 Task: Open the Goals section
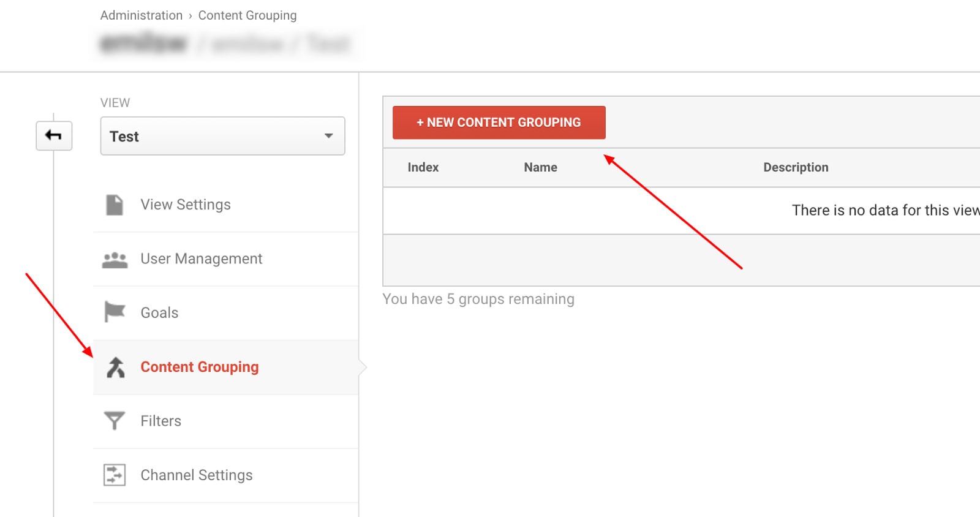[159, 313]
